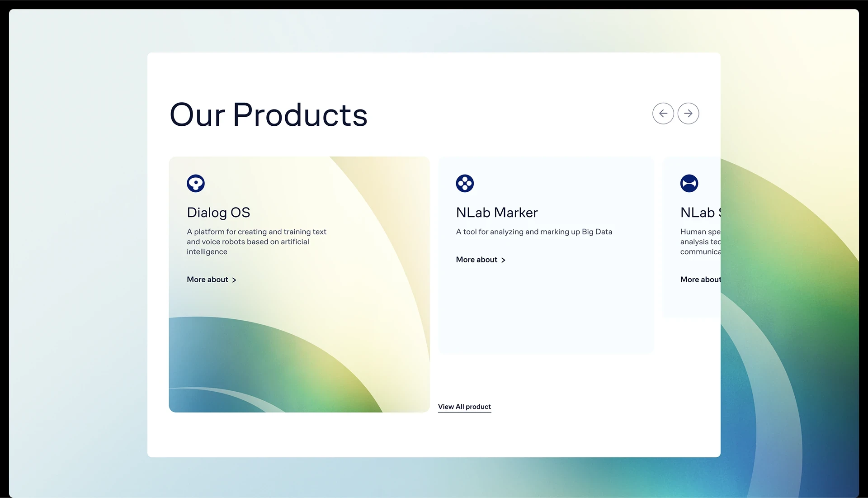Click the chevron next to Dialog OS More about
Viewport: 868px width, 498px height.
pyautogui.click(x=234, y=280)
